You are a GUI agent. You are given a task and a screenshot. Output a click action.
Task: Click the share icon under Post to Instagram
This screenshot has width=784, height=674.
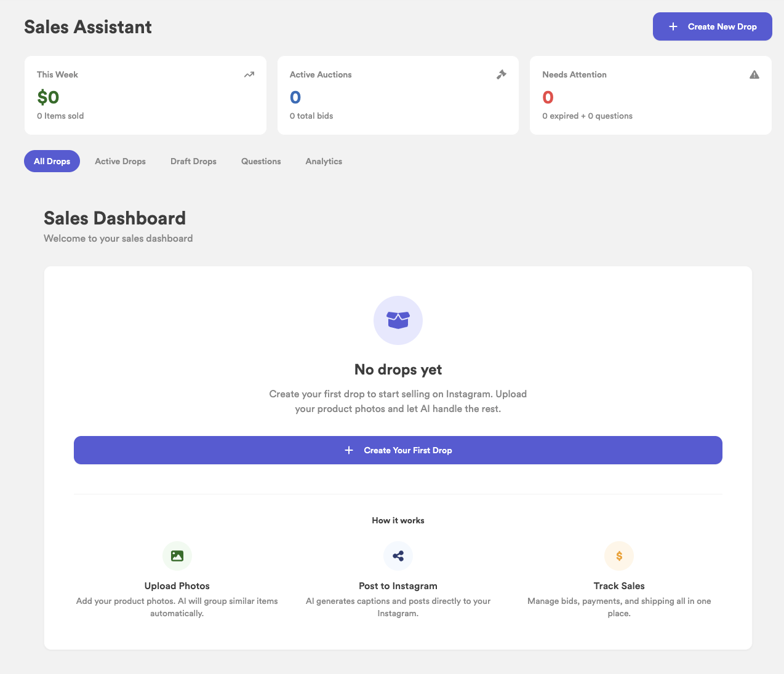coord(398,555)
